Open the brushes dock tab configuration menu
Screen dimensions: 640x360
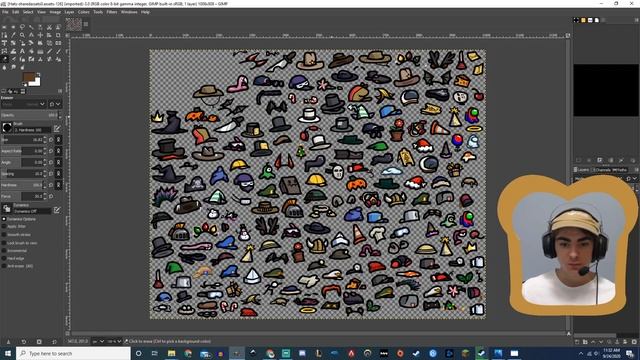click(636, 20)
